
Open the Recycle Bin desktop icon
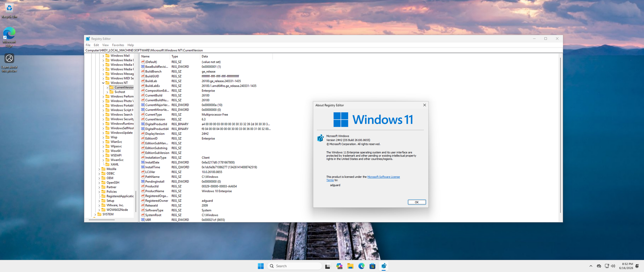click(x=9, y=11)
